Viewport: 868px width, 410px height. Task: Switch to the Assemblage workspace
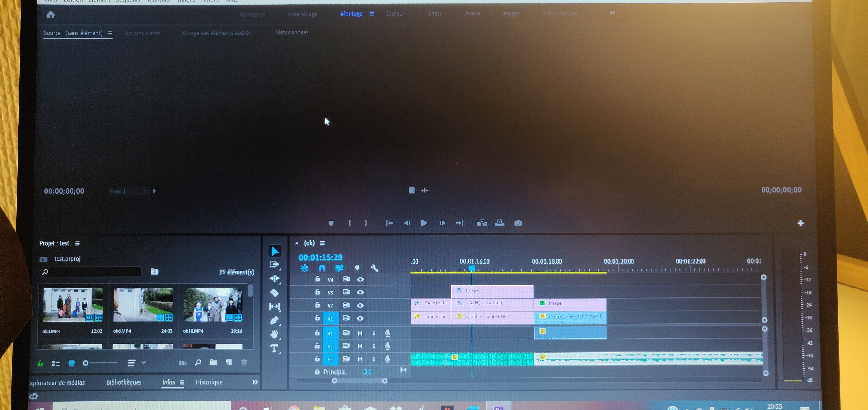[x=302, y=14]
